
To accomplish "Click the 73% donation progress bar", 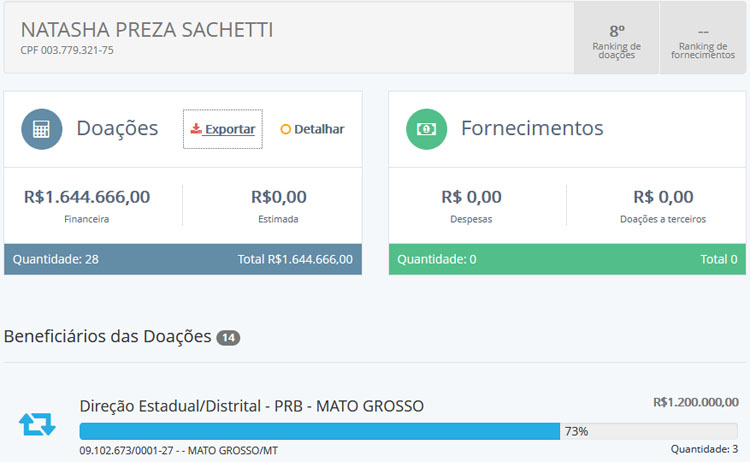I will (x=320, y=431).
